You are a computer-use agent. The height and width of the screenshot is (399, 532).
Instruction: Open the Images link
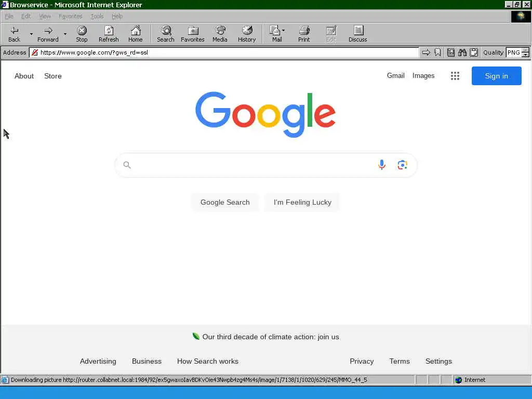(423, 76)
